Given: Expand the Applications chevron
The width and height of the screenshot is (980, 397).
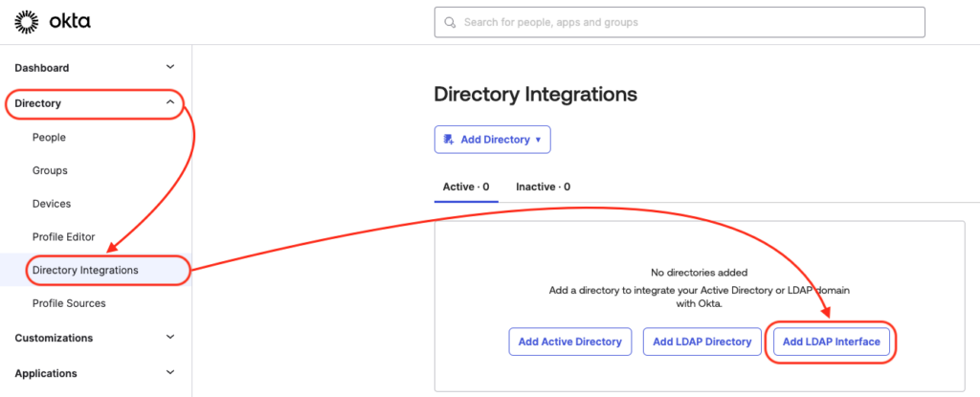Looking at the screenshot, I should [x=170, y=373].
